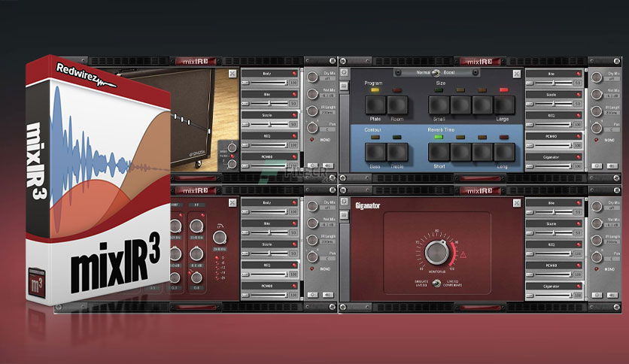Click Dry Mix knob in cabinet window

[x=312, y=77]
